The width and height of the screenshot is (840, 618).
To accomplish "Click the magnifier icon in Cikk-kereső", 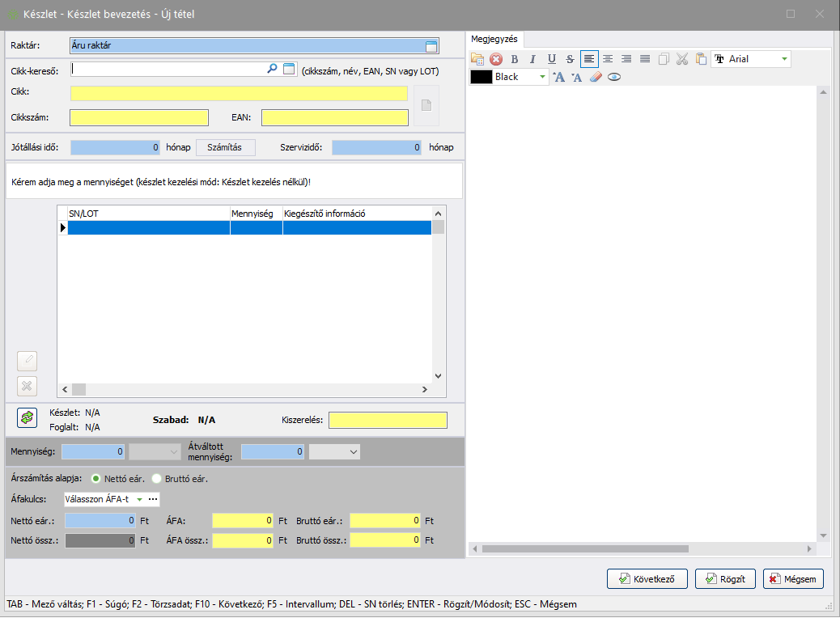I will tap(272, 70).
